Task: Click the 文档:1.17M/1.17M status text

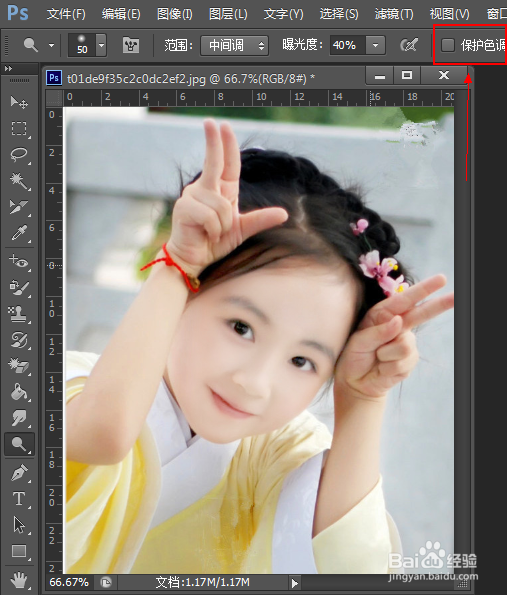Action: tap(203, 582)
